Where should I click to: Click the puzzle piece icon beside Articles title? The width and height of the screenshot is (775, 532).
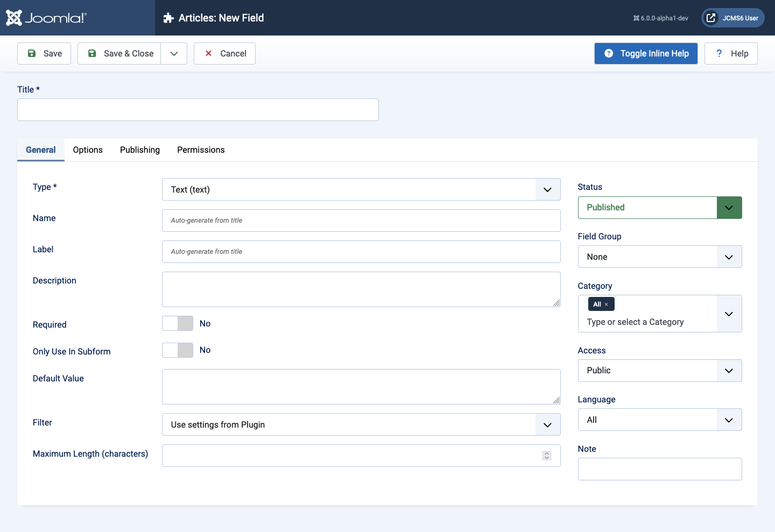pos(168,18)
